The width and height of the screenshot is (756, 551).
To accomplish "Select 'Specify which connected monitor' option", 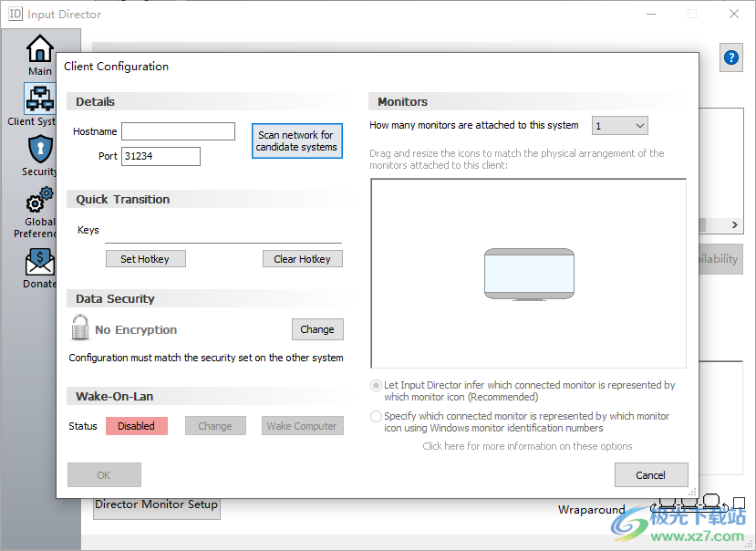I will (x=375, y=416).
